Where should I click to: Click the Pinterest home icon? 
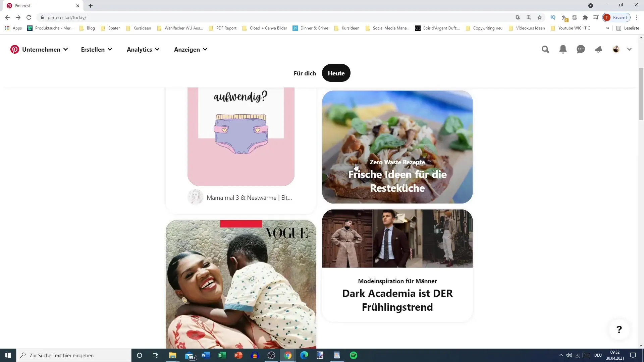click(x=14, y=49)
